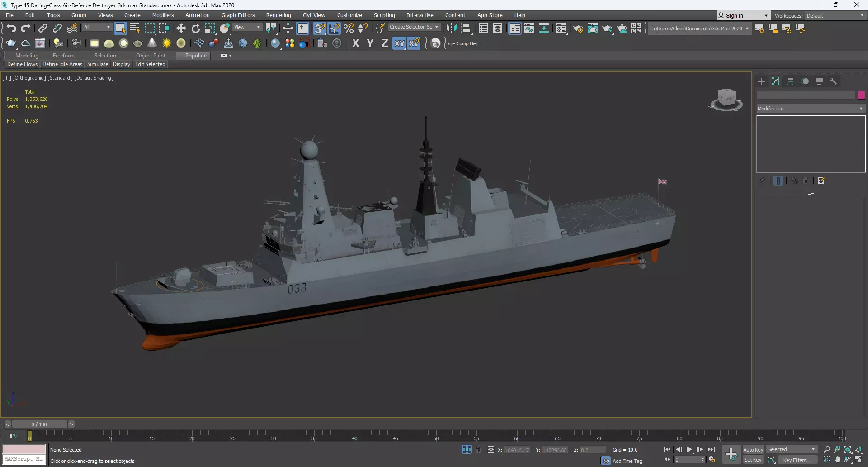Open the Graph Editors menu
Image resolution: width=868 pixels, height=467 pixels.
coord(238,15)
